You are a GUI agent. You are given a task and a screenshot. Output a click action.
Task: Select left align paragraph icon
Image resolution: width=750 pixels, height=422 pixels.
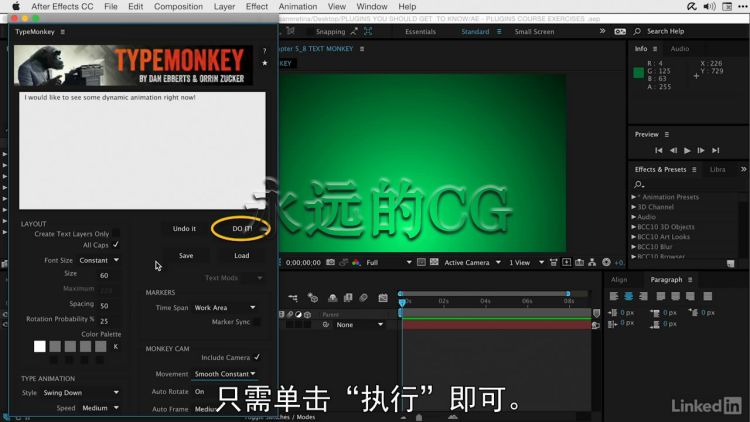tap(614, 296)
